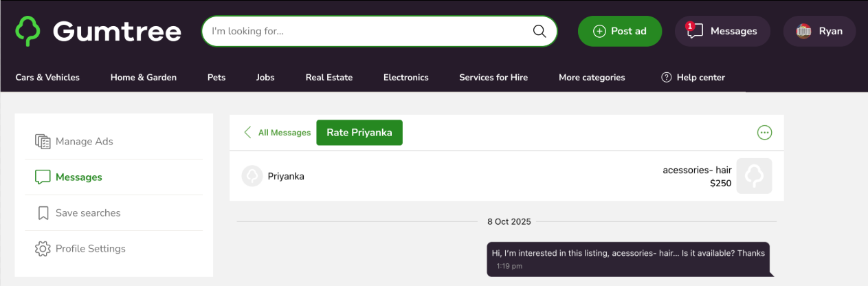Click the Profile Settings gear icon
Screen dimensions: 868x286
tap(43, 249)
